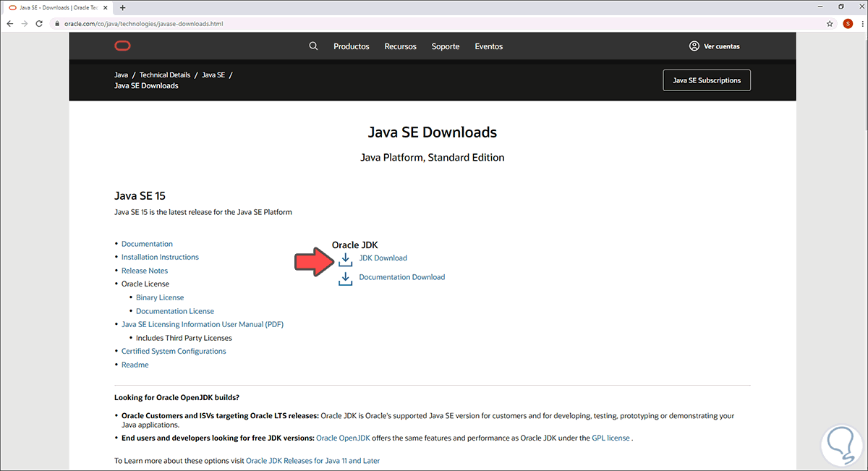
Task: Click the Oracle logo
Action: [122, 46]
